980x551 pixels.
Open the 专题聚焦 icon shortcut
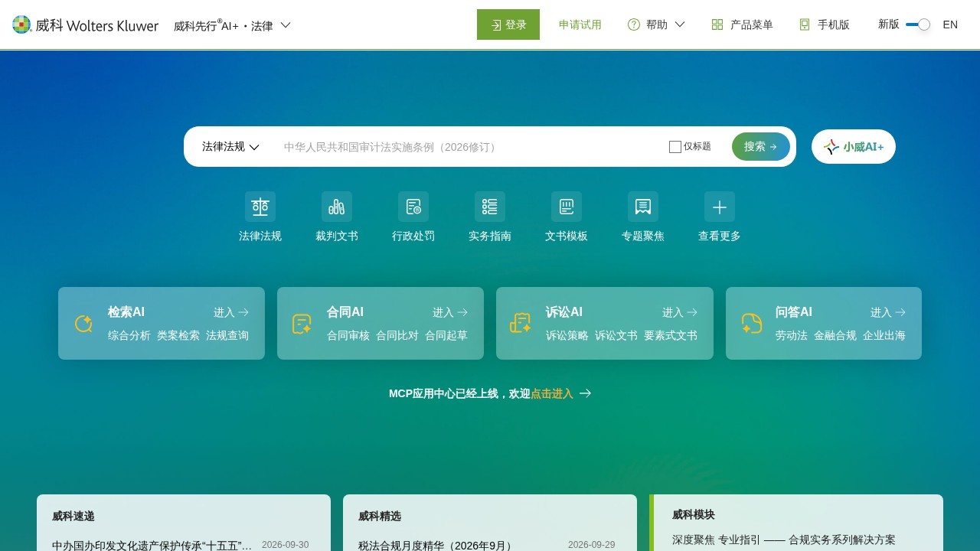click(x=643, y=207)
